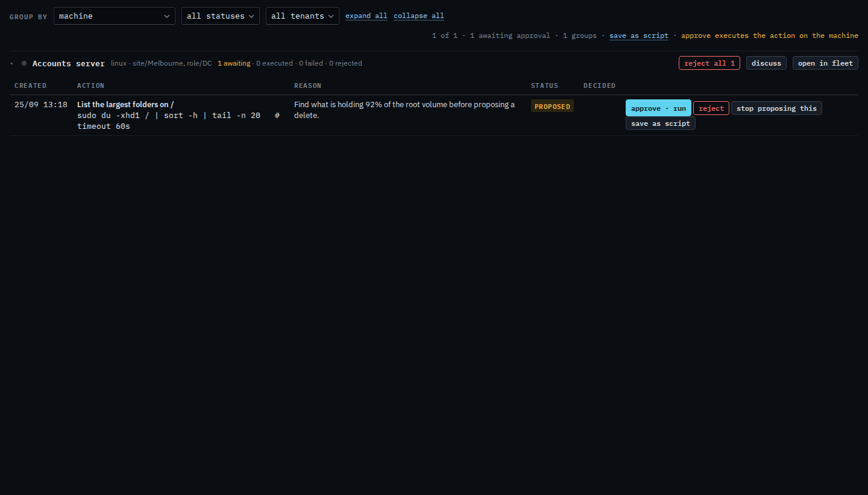
Task: Click the stop proposing this button
Action: 776,108
